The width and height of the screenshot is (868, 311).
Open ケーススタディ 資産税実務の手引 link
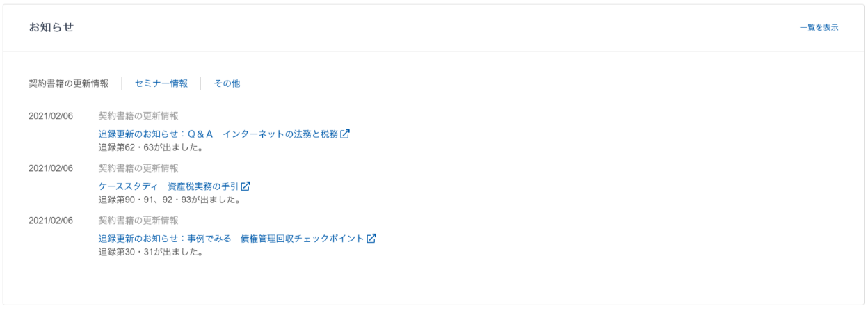[x=168, y=187]
